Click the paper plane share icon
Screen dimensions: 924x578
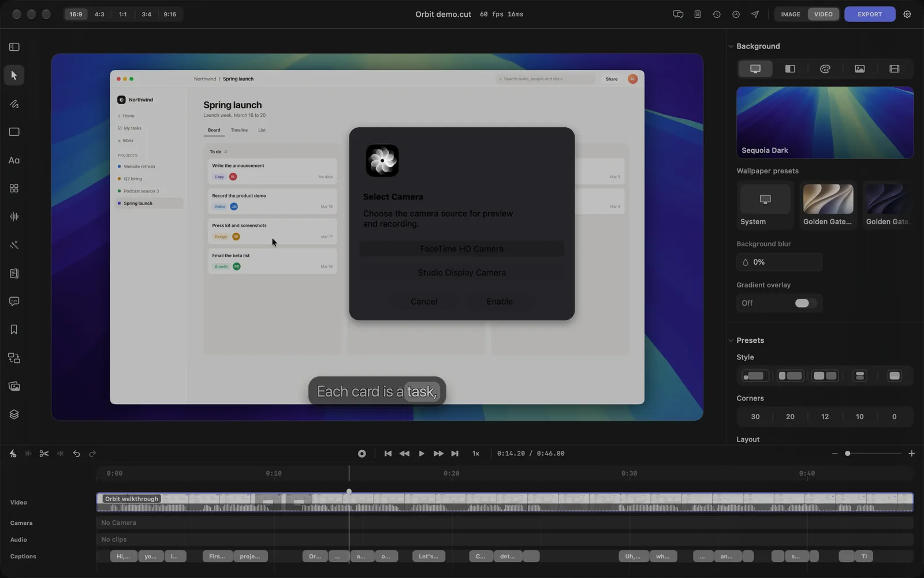tap(755, 14)
